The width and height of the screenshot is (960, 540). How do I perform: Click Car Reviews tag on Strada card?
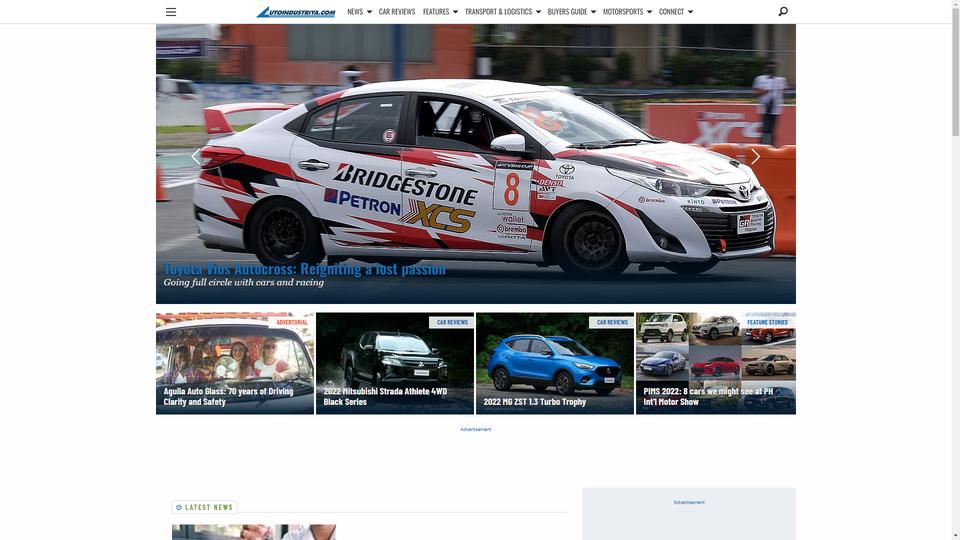tap(452, 322)
